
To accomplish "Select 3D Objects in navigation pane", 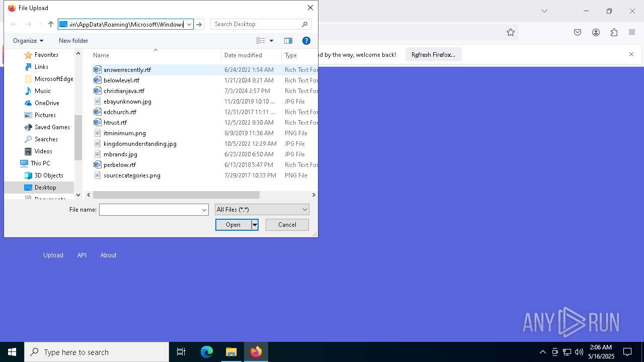I will click(x=49, y=175).
